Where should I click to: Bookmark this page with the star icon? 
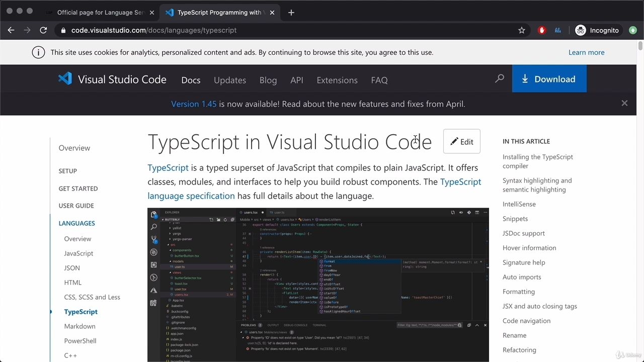pos(522,30)
